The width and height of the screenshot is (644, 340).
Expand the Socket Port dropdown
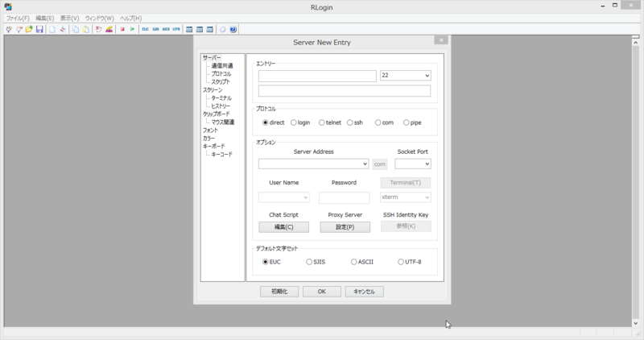click(427, 164)
